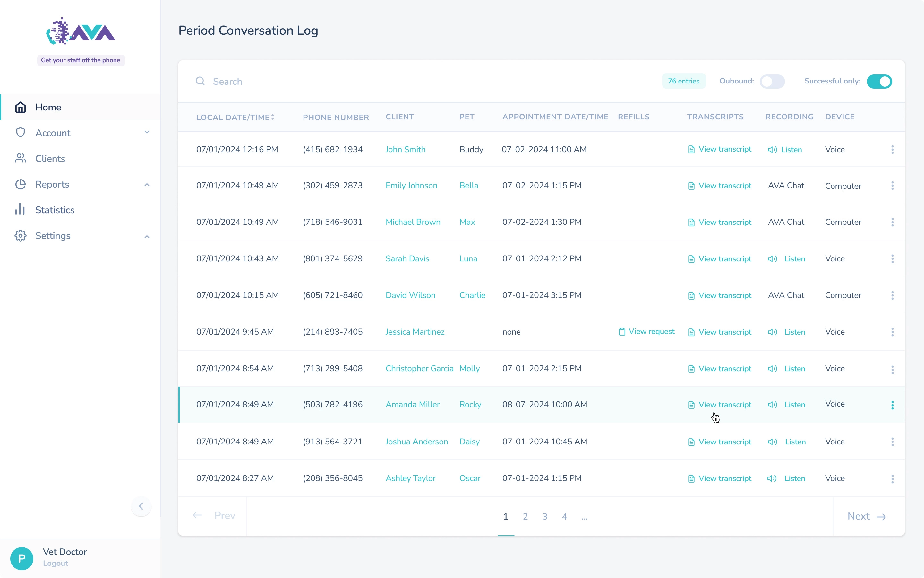This screenshot has width=924, height=578.
Task: Click speaker icon in Amanda Miller row
Action: pyautogui.click(x=773, y=405)
